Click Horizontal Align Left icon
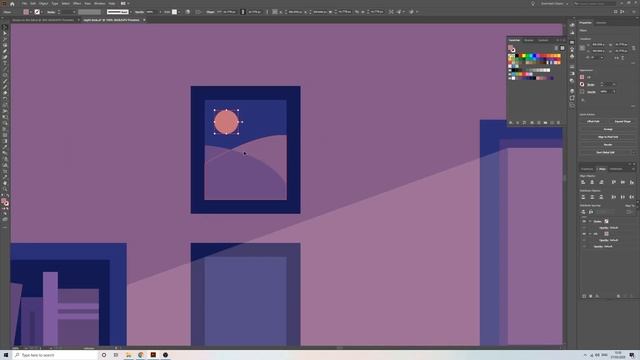 [x=583, y=182]
